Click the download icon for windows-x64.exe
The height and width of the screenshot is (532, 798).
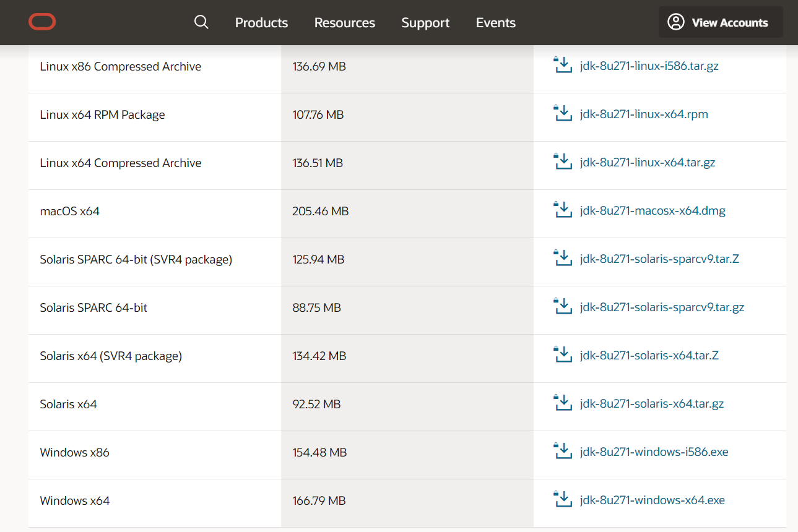562,500
